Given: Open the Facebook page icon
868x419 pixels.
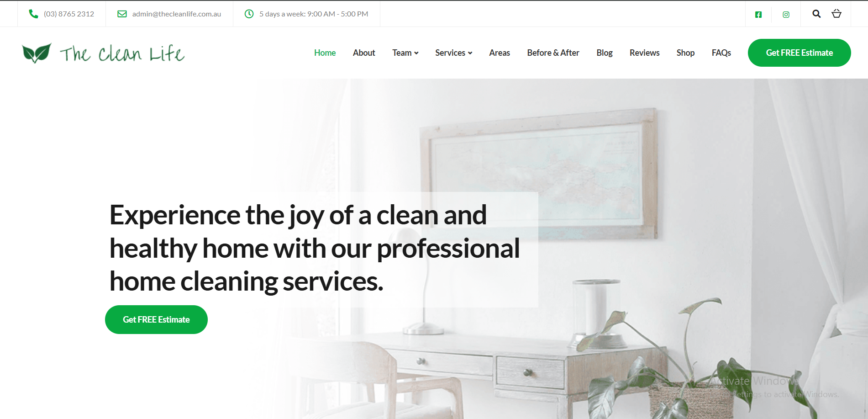Looking at the screenshot, I should point(758,15).
